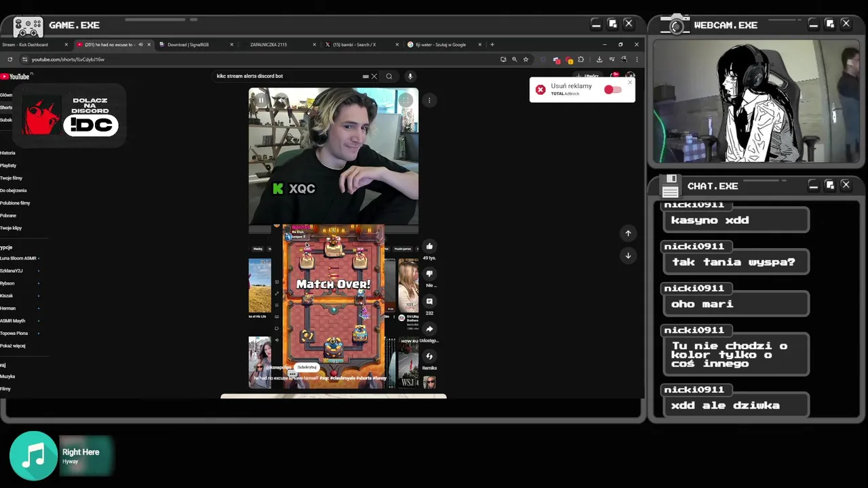Open Pobrane in the sidebar
The width and height of the screenshot is (868, 488).
point(8,216)
